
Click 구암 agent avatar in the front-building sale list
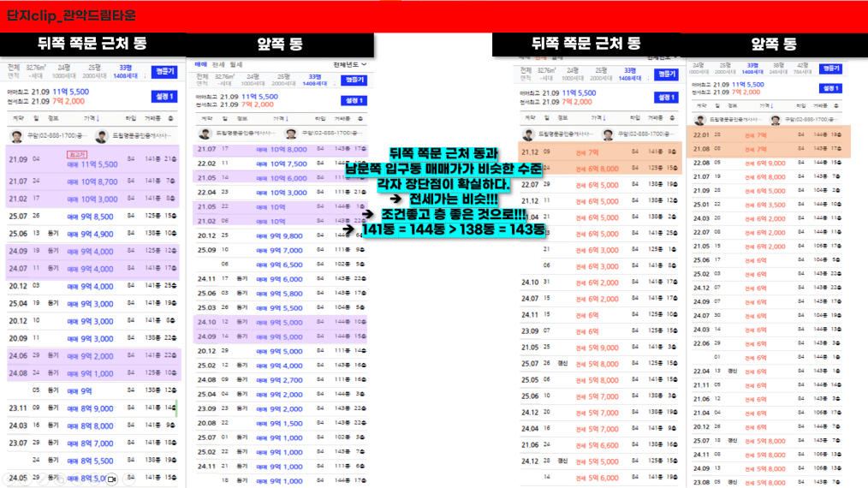(291, 134)
